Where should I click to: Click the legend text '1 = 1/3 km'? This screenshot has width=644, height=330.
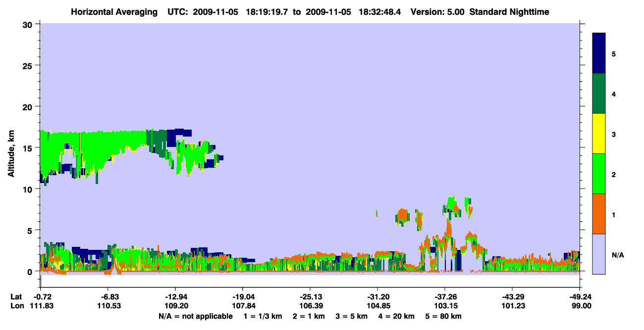tap(263, 316)
